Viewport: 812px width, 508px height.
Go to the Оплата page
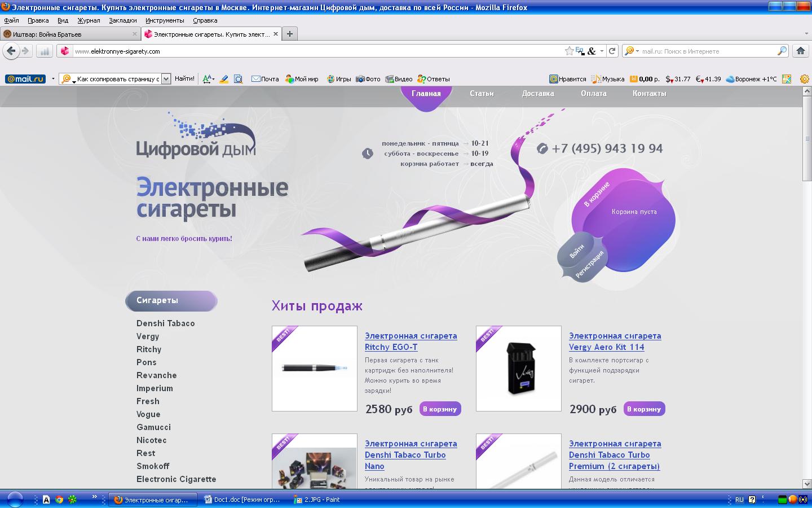pos(594,94)
